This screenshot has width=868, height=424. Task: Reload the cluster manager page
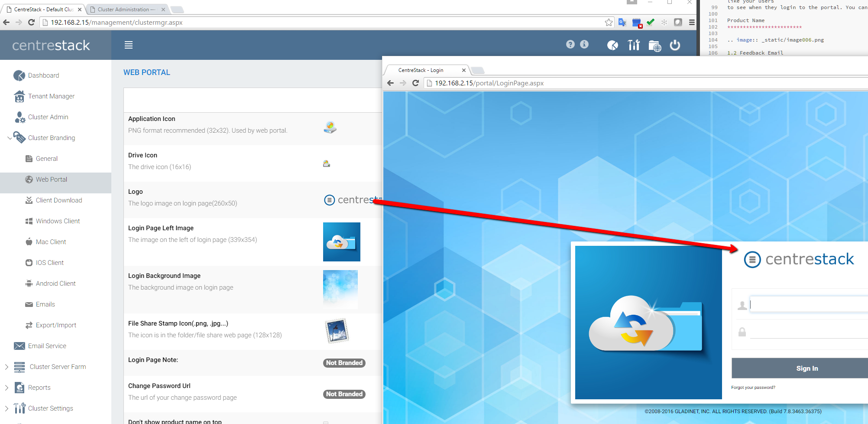31,23
